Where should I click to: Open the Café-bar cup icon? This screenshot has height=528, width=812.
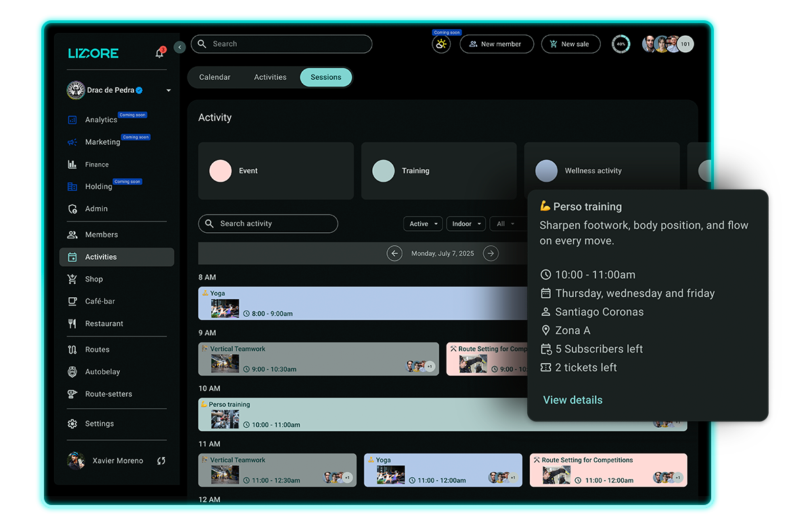point(72,301)
